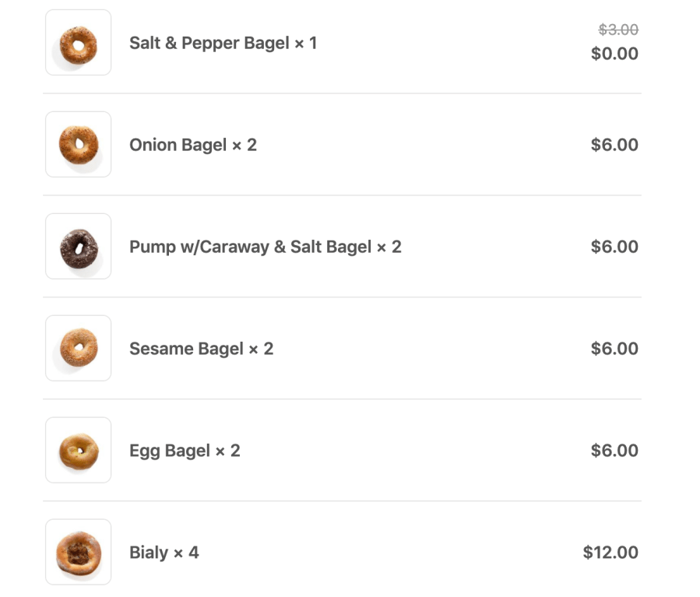Click the Salt & Pepper Bagel thumbnail
Viewport: 700px width, 597px height.
click(78, 43)
